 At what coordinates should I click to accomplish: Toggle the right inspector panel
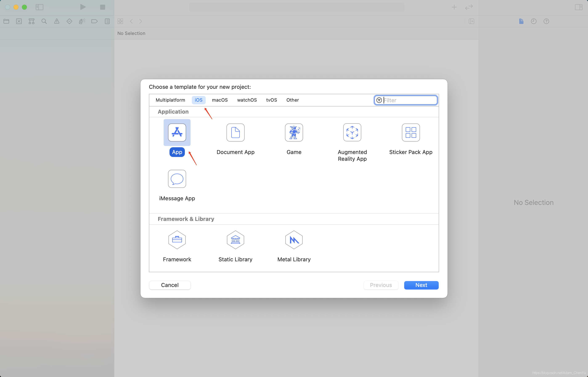coord(579,7)
